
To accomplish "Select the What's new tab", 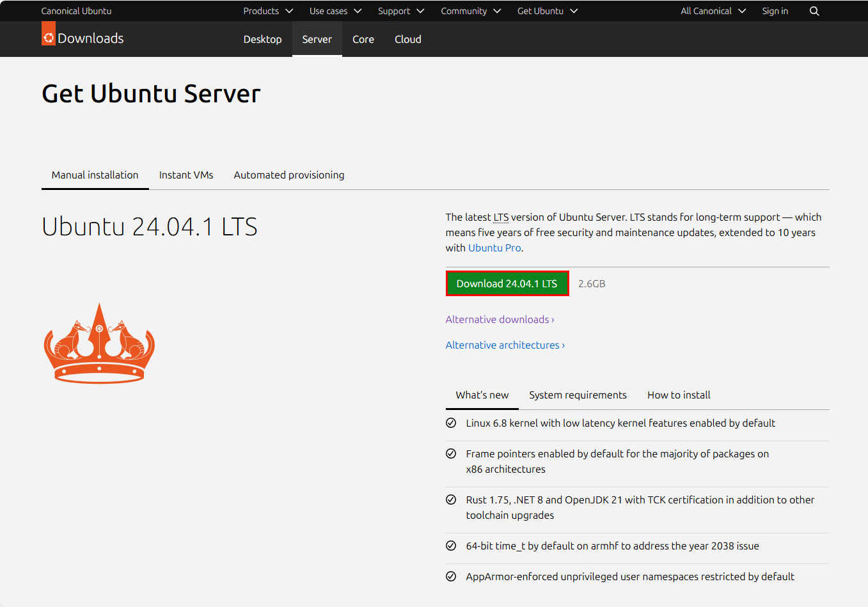I will click(482, 395).
